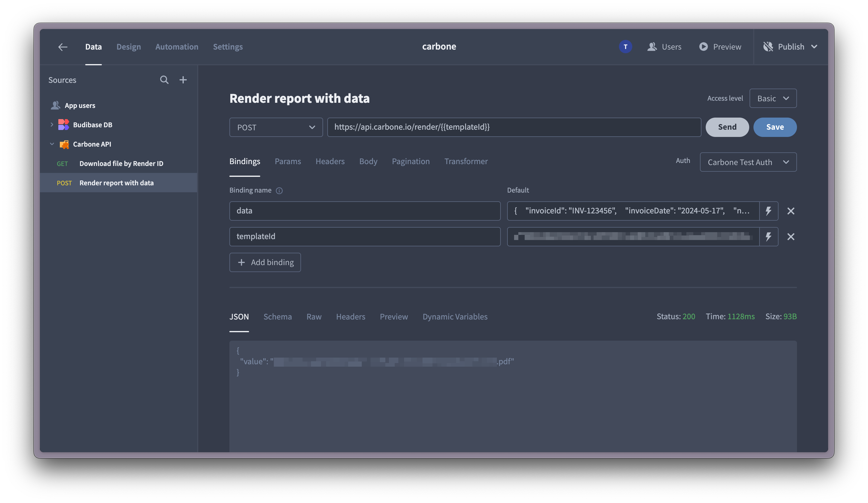Remove the data binding with X
The height and width of the screenshot is (503, 868).
point(791,211)
